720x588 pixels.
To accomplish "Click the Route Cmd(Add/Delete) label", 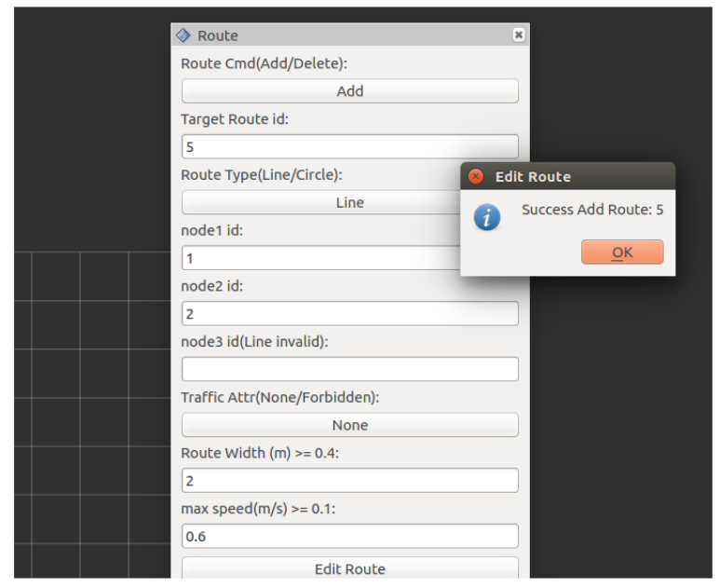I will pyautogui.click(x=264, y=63).
